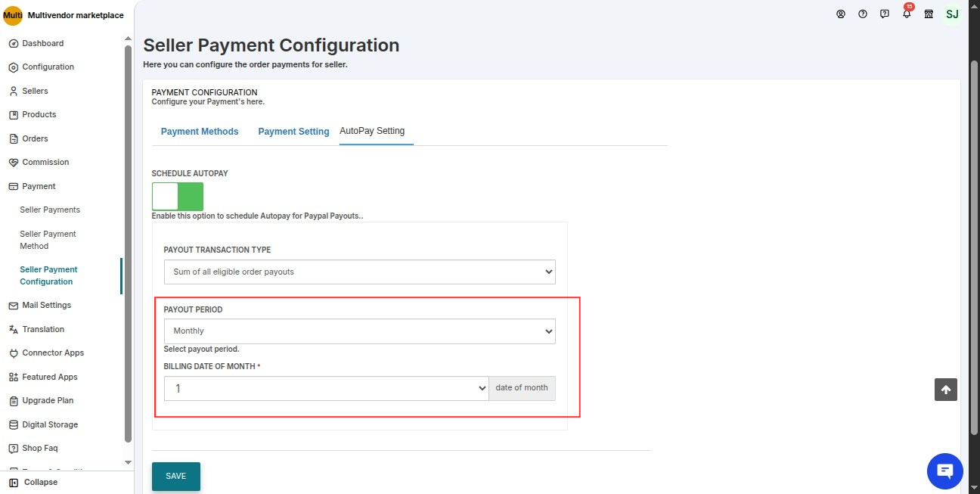Toggle the Schedule Autopay switch
Image resolution: width=980 pixels, height=494 pixels.
tap(178, 196)
